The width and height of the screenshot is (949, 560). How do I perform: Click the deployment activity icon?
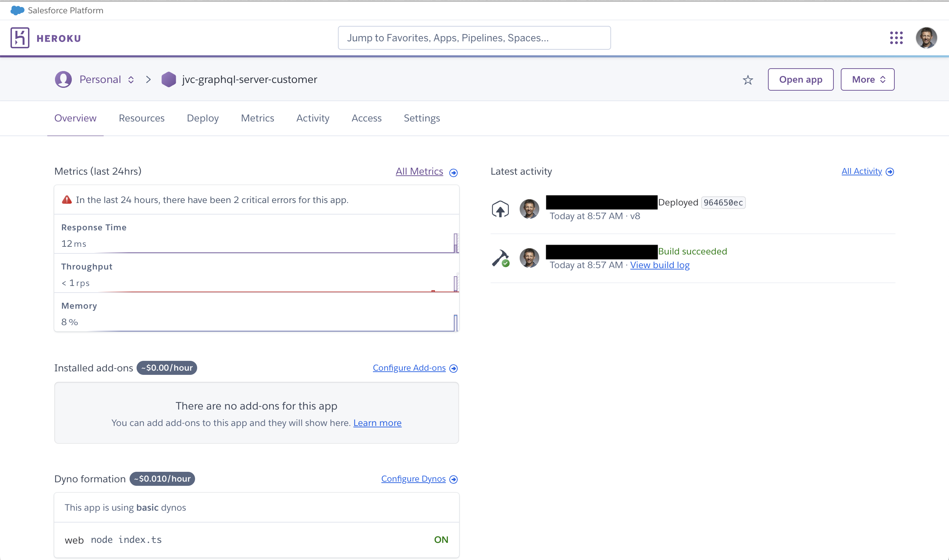pyautogui.click(x=500, y=209)
